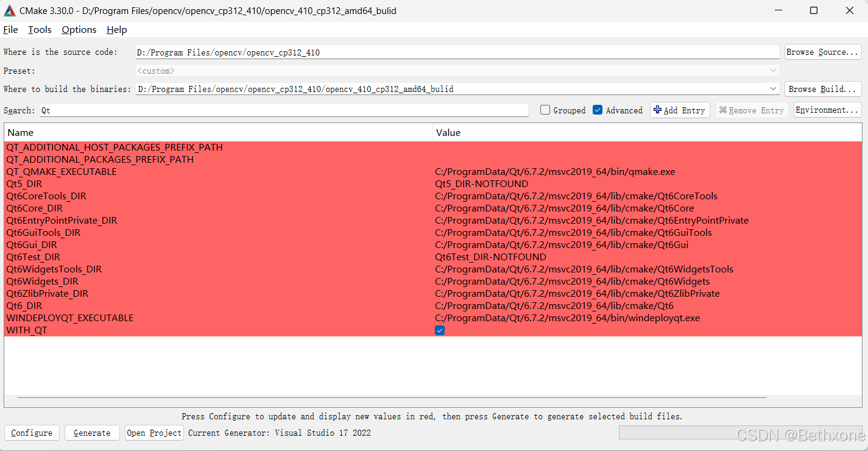The width and height of the screenshot is (868, 451).
Task: Select the Qt6Test_DIR entry name
Action: pos(33,257)
